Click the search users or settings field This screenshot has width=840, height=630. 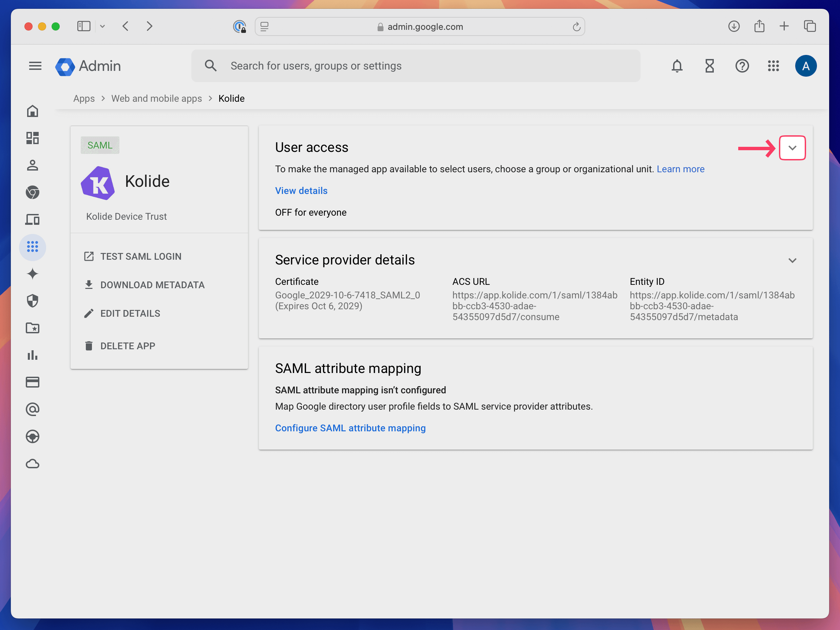tap(416, 66)
